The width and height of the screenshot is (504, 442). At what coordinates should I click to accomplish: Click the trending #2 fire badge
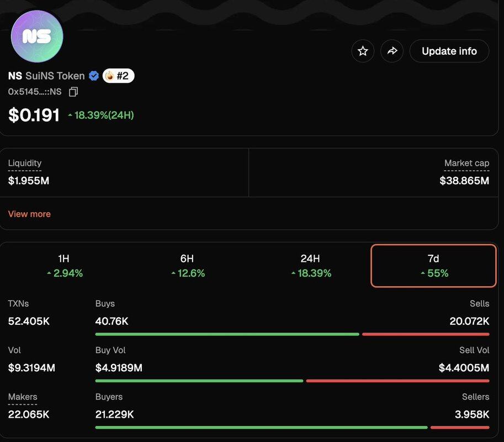(x=118, y=76)
